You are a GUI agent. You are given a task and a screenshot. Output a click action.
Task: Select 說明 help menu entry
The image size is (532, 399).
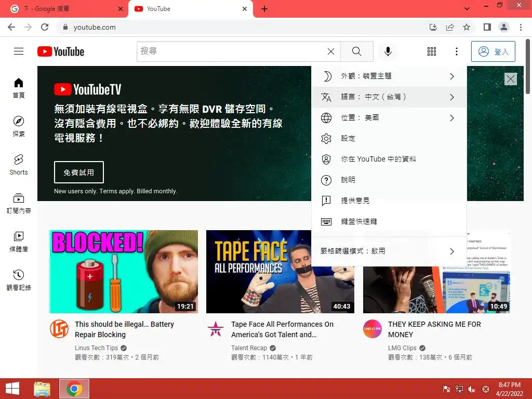pos(389,180)
